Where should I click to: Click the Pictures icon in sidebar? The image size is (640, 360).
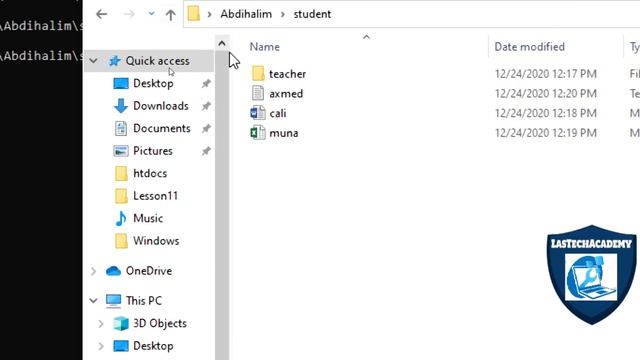pyautogui.click(x=120, y=151)
